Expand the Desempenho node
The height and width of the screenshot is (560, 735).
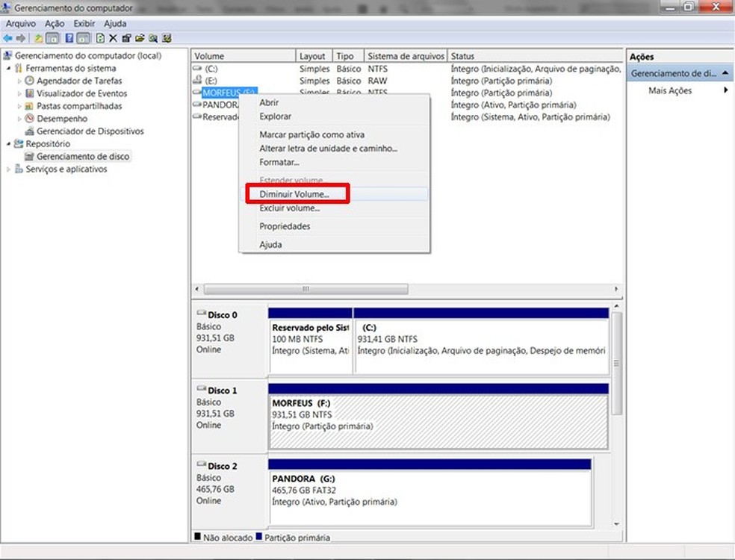click(19, 119)
